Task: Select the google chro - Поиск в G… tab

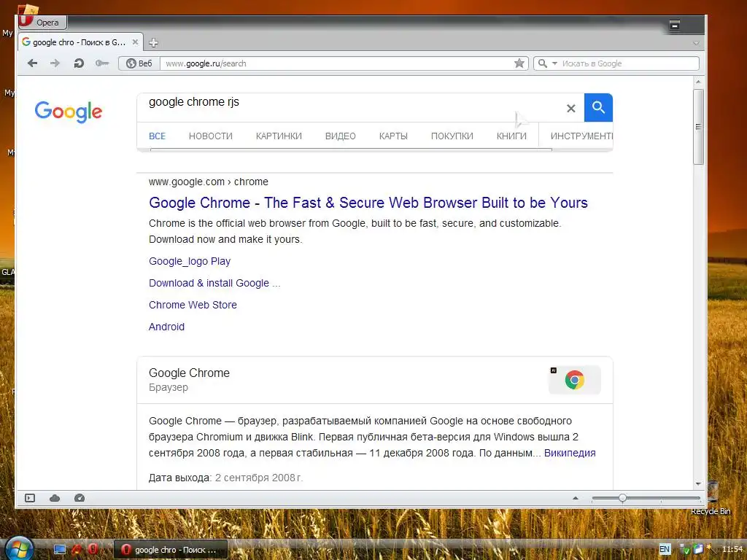Action: (x=80, y=42)
